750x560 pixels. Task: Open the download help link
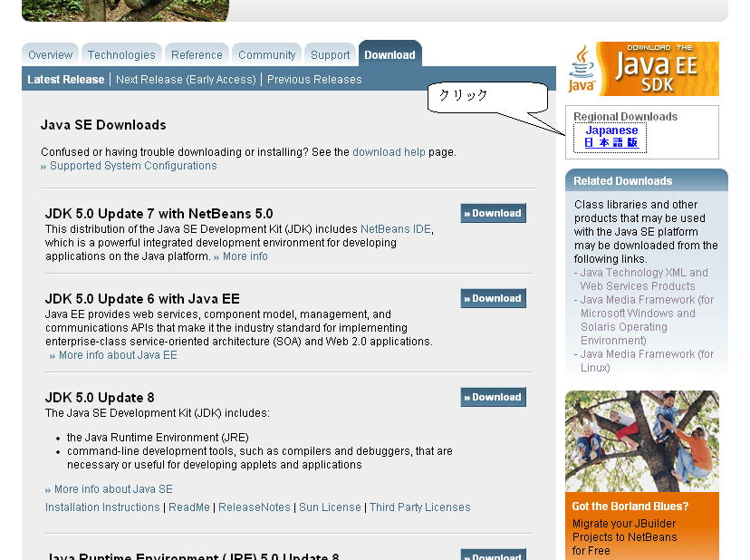[389, 152]
